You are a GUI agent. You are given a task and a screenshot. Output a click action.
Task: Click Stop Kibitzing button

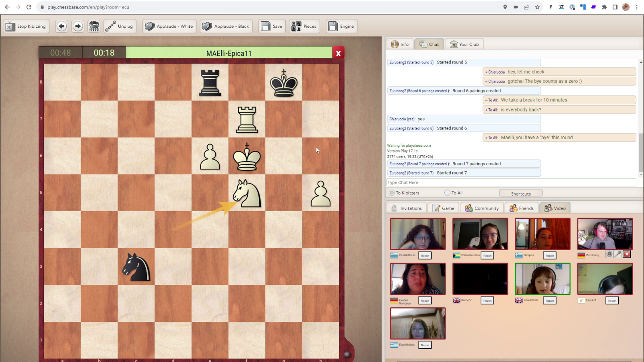point(27,27)
